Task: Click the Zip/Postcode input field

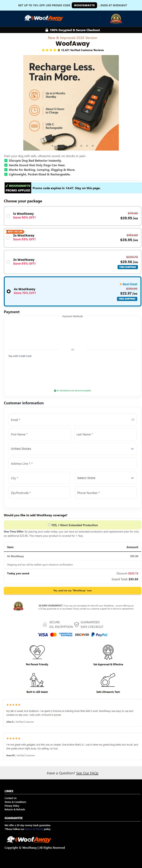Action: coord(39,493)
